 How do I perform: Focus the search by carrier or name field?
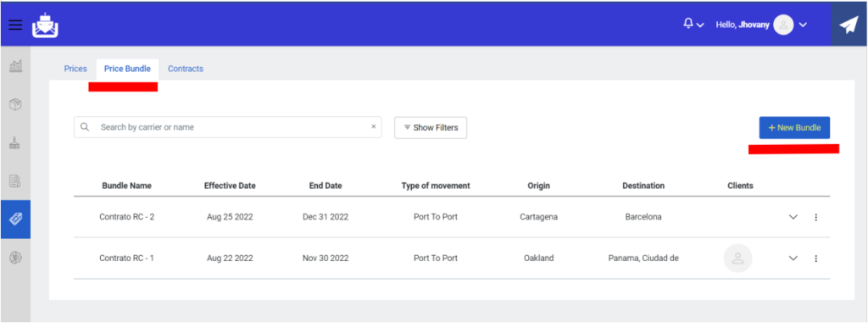coord(227,127)
